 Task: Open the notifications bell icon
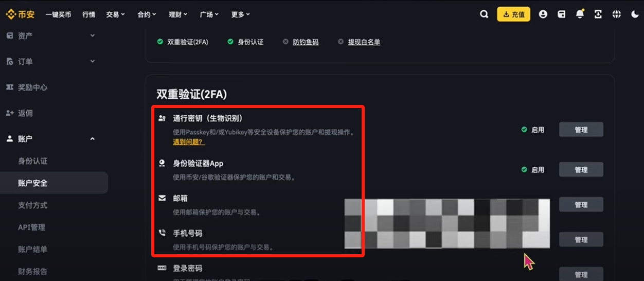[x=580, y=14]
